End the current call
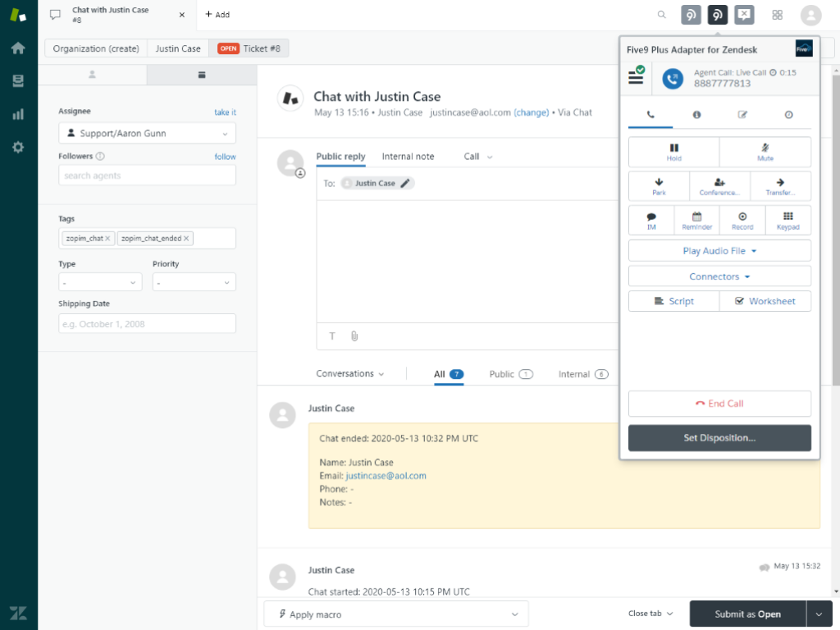 click(719, 404)
